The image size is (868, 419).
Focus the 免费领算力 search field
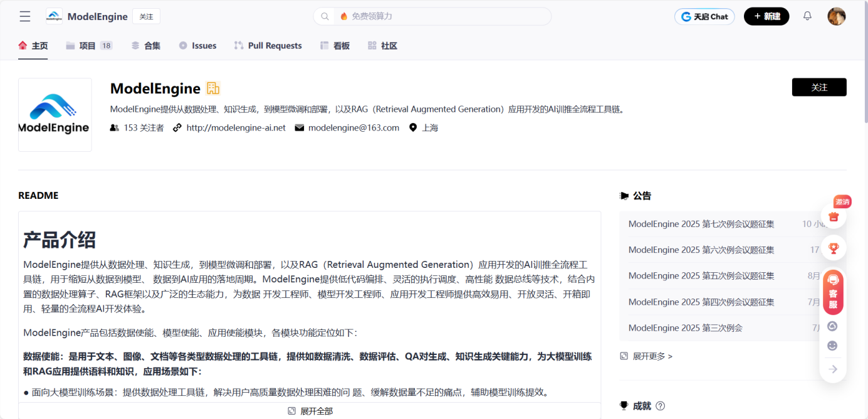tap(432, 16)
